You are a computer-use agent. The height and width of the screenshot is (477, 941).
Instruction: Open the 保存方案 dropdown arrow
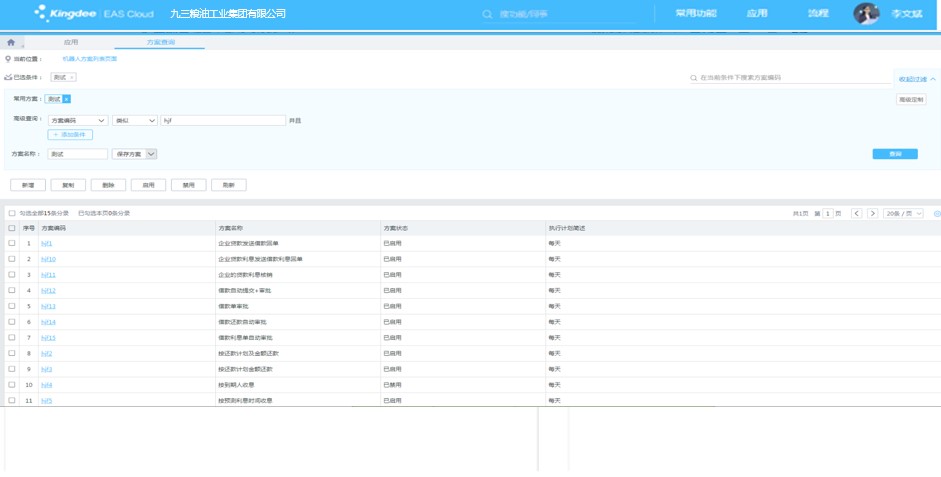(151, 154)
